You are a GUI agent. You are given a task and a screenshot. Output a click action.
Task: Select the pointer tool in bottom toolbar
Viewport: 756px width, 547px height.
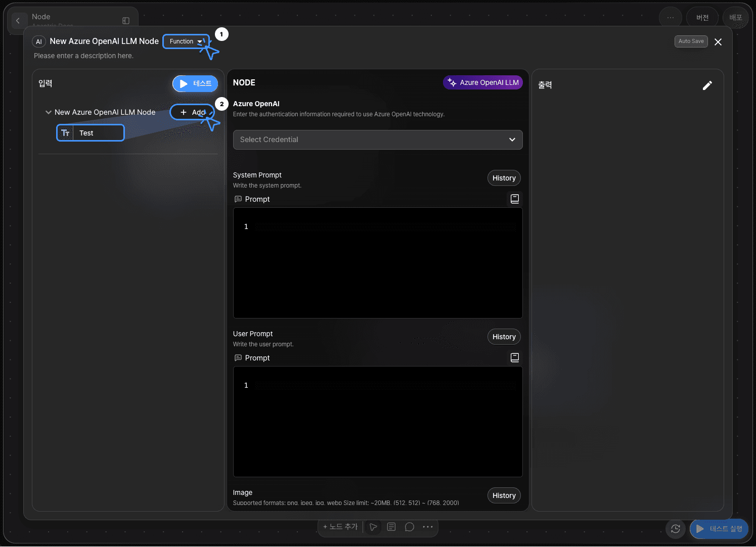pos(373,527)
